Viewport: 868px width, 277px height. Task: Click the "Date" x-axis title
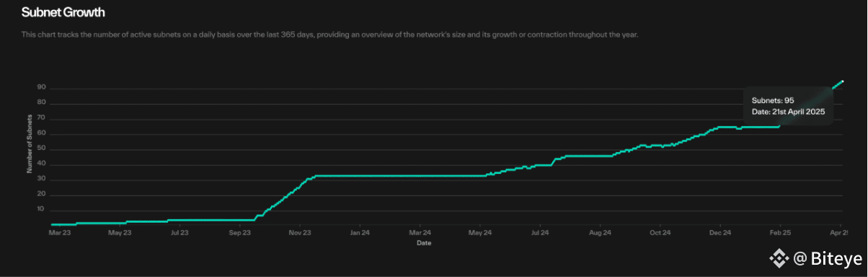pyautogui.click(x=424, y=243)
